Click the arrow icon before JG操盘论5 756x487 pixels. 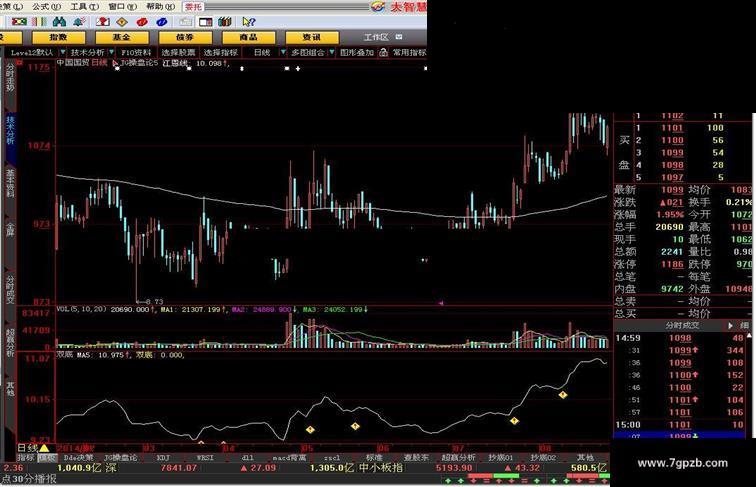[115, 63]
